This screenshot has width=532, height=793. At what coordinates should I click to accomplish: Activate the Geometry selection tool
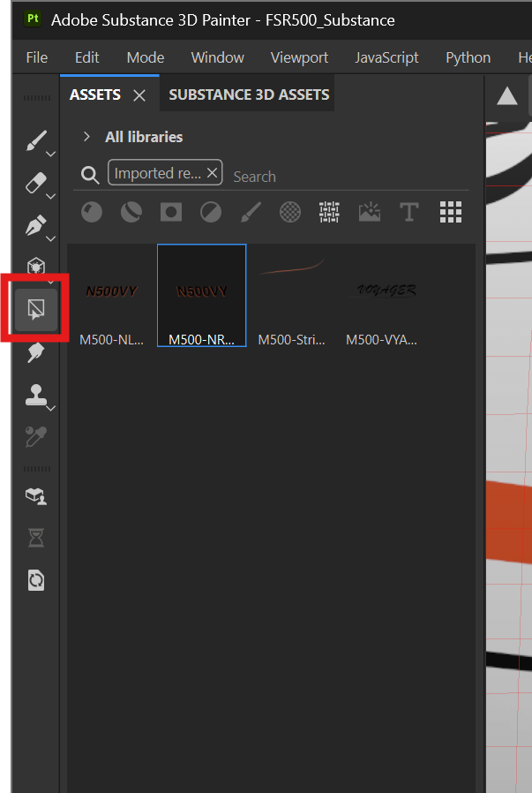tap(36, 309)
